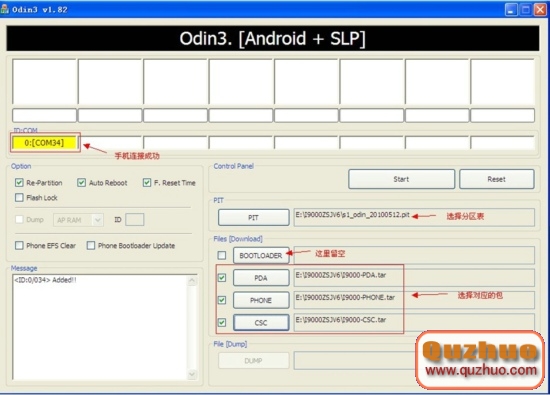Choose a PHONE tar file

261,300
